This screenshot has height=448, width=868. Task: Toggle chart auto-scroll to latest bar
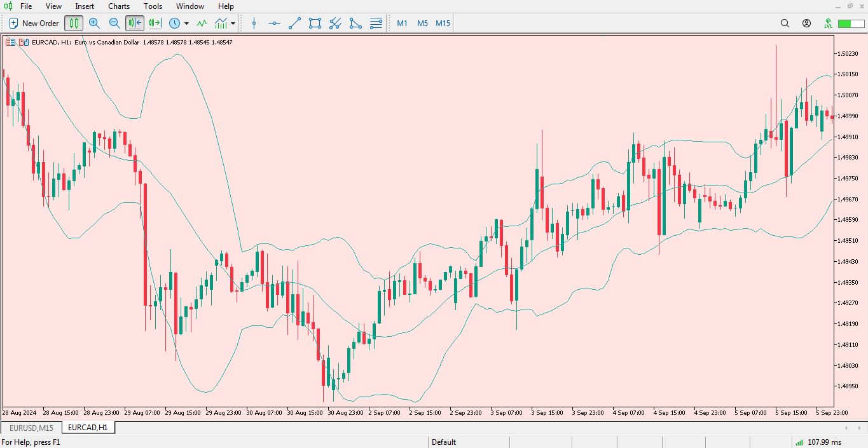[x=135, y=24]
